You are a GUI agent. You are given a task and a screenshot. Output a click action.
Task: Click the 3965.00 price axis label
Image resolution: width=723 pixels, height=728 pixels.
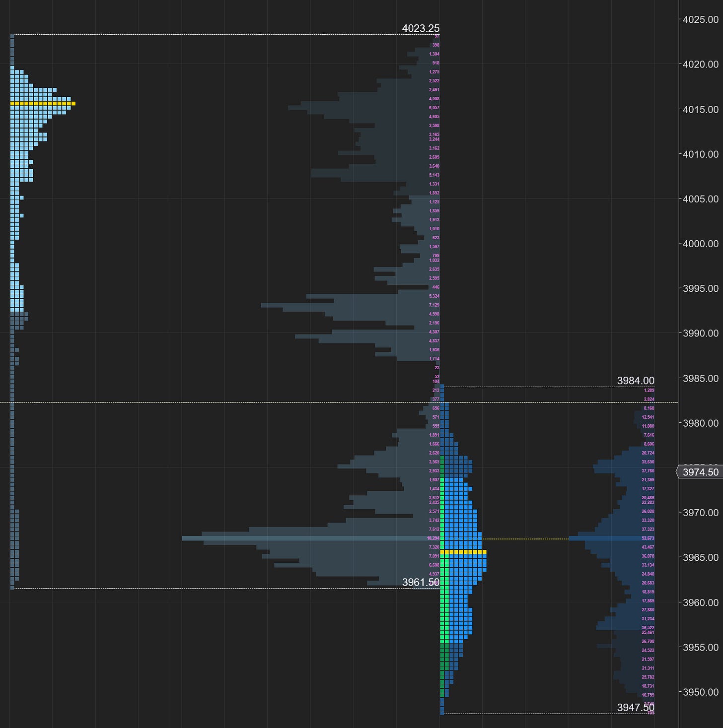(x=701, y=557)
